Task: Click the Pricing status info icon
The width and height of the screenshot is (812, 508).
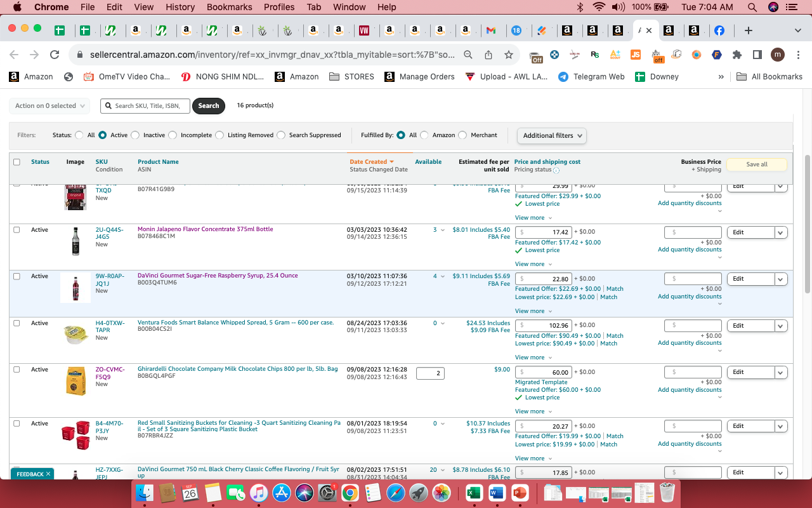Action: (556, 170)
